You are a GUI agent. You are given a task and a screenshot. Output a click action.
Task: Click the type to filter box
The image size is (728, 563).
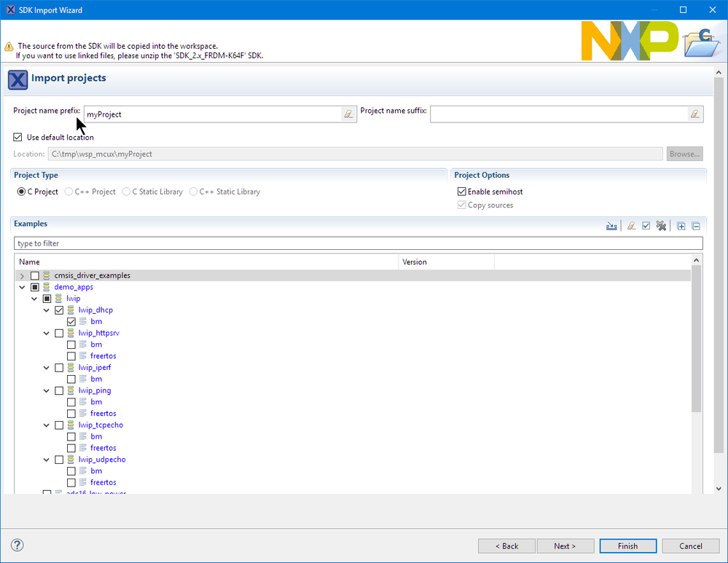(x=359, y=243)
